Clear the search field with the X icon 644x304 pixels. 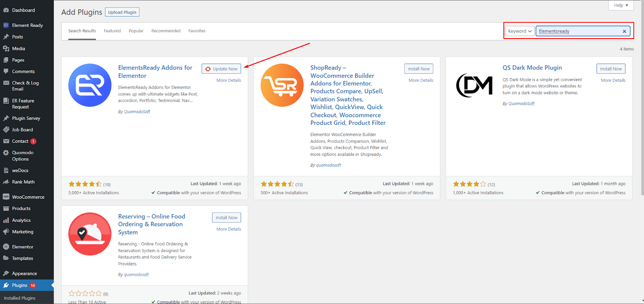click(x=624, y=31)
